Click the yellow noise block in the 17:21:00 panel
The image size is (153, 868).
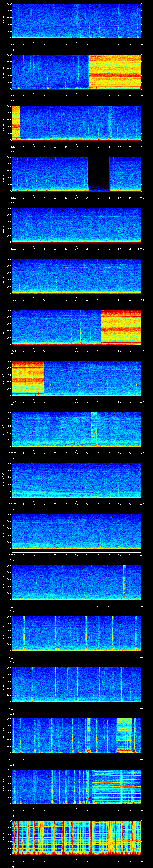click(x=121, y=327)
